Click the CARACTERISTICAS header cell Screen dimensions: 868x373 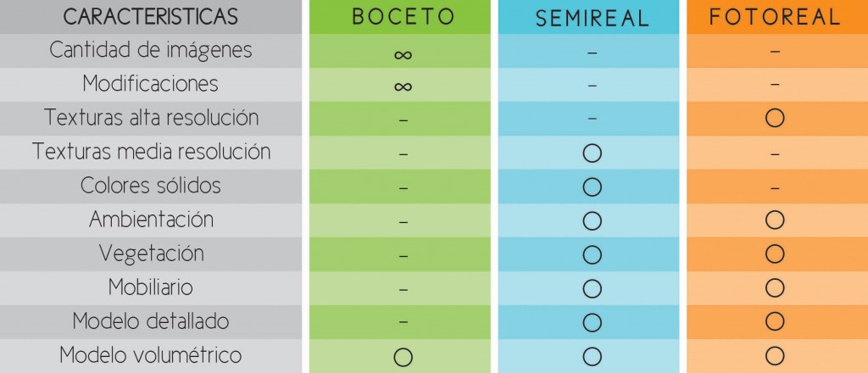click(151, 17)
